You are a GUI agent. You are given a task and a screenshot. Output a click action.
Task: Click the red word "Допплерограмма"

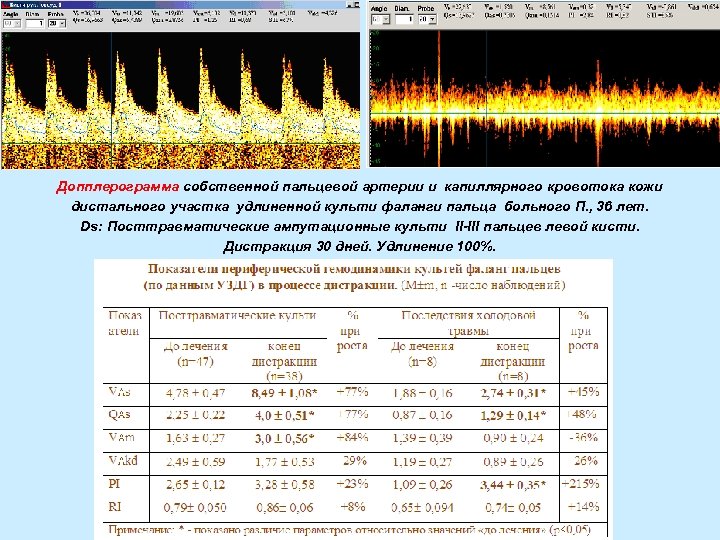pos(118,187)
